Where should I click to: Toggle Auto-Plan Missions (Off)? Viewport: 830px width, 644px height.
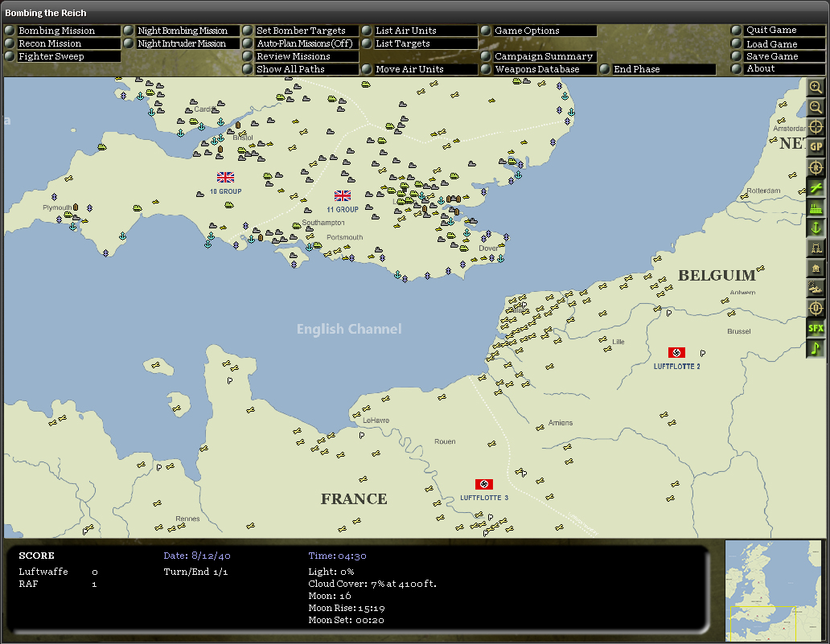(x=301, y=43)
